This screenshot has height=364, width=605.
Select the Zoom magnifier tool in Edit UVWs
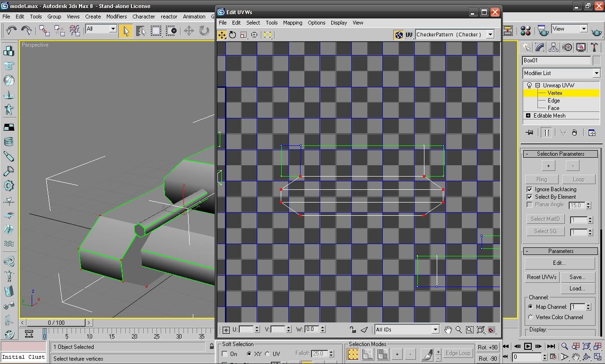coord(458,330)
